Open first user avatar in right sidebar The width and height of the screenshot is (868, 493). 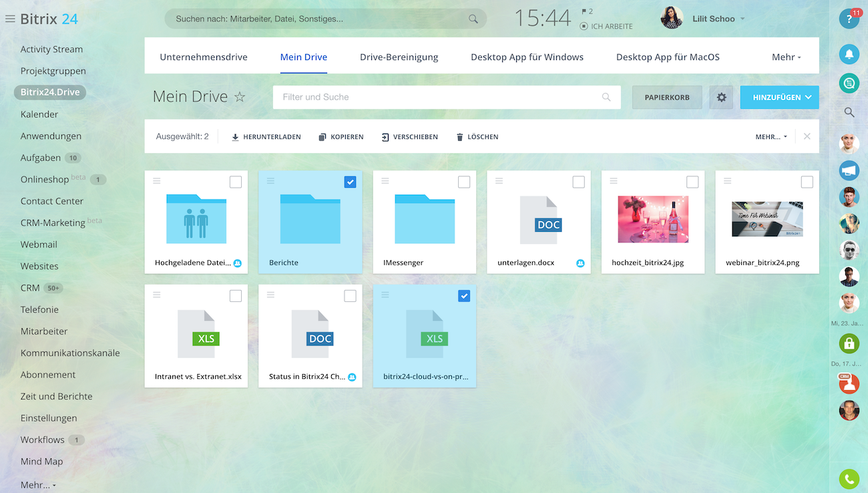point(849,143)
